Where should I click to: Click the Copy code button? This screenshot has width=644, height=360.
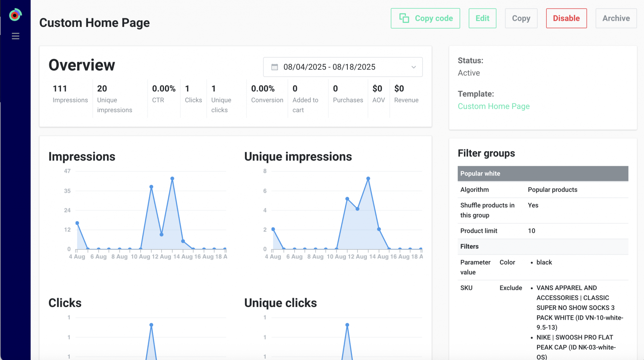[425, 18]
